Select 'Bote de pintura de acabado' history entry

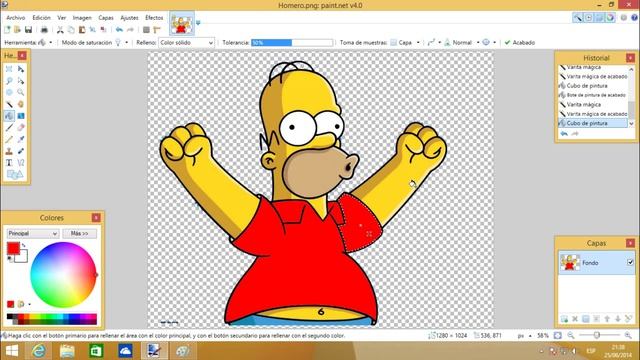(593, 95)
